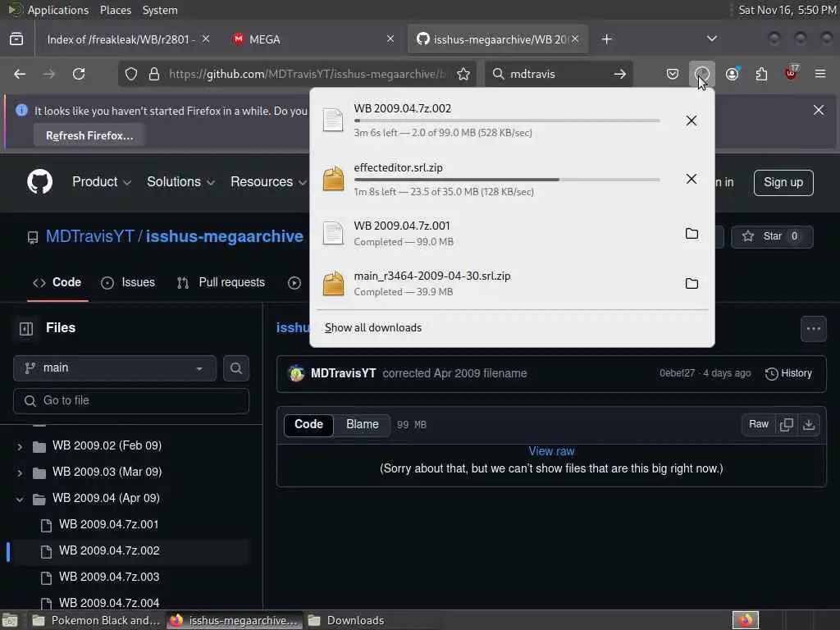
Task: Show site security padlock info
Action: coord(153,74)
